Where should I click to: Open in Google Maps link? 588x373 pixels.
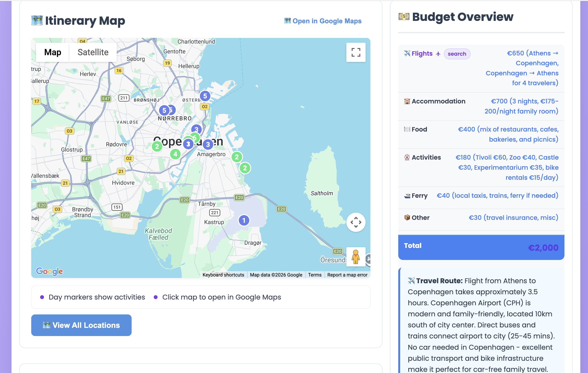point(323,21)
